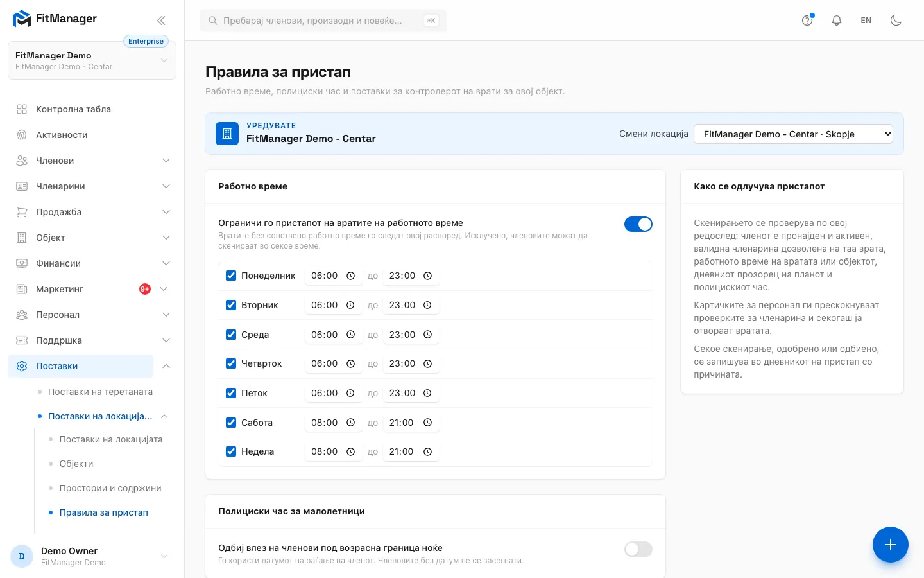Click the Членарини card icon
Viewport: 924px width, 578px height.
tap(22, 186)
